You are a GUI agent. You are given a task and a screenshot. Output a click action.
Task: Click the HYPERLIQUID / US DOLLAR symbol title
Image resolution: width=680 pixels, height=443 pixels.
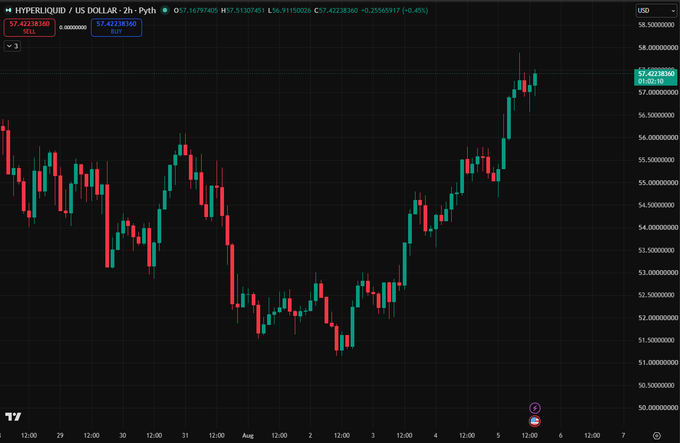coord(66,10)
